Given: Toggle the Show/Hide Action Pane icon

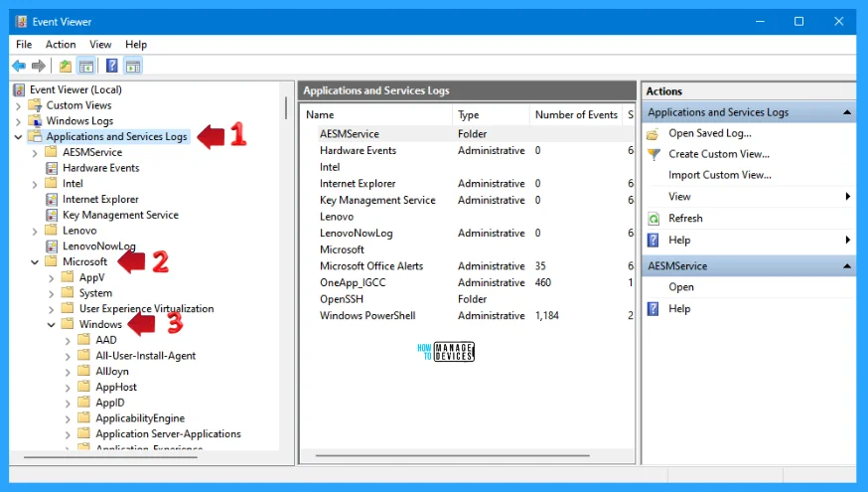Looking at the screenshot, I should [133, 66].
